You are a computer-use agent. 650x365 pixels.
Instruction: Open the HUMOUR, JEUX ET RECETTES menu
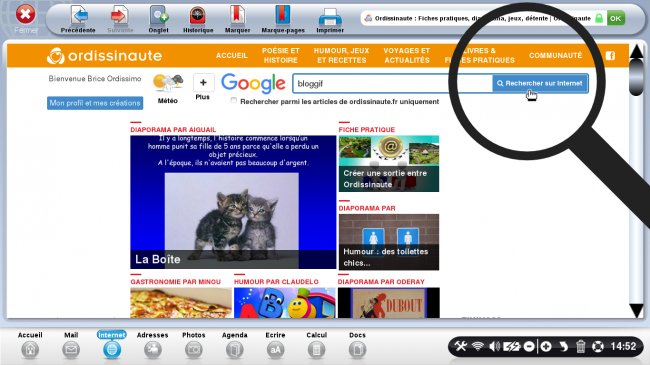point(341,55)
